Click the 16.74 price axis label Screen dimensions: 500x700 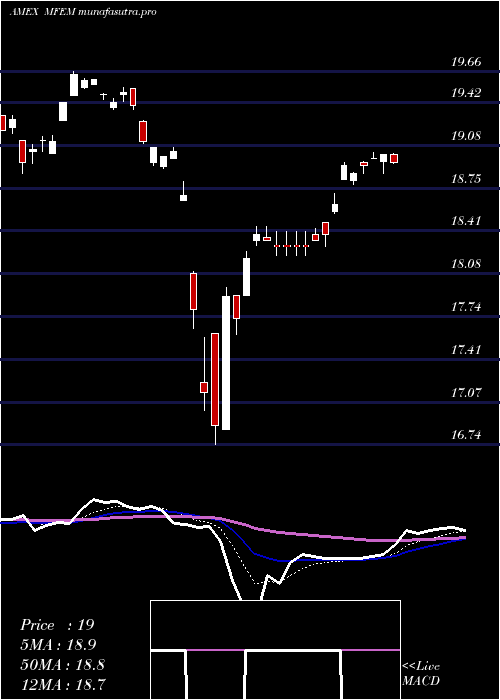pos(466,435)
